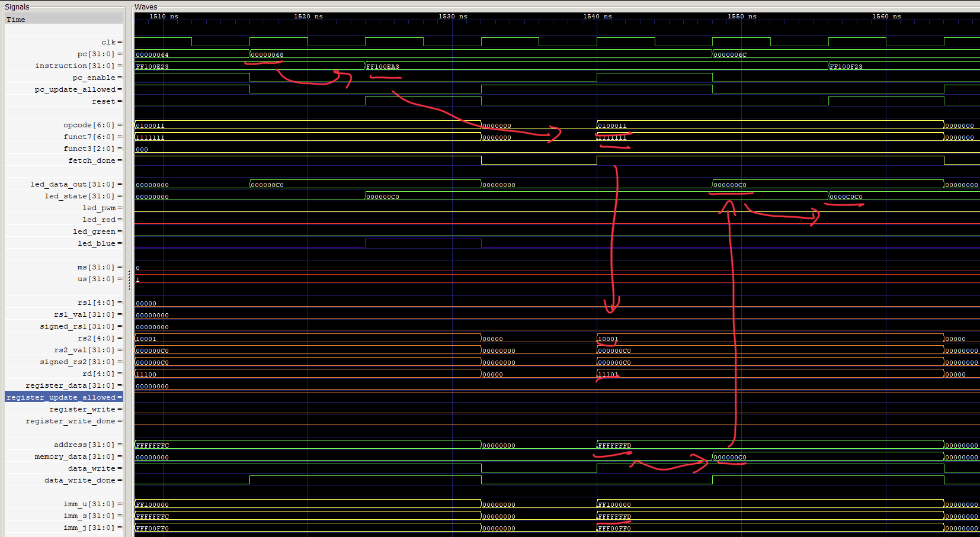Select the instruction[31:0] signal
Viewport: 980px width, 537px height.
(64, 66)
